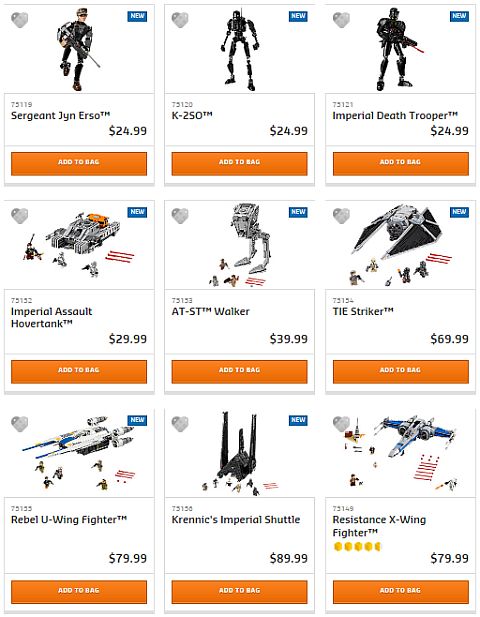Click the heart icon on TIE Striker
The image size is (480, 617).
coord(341,215)
